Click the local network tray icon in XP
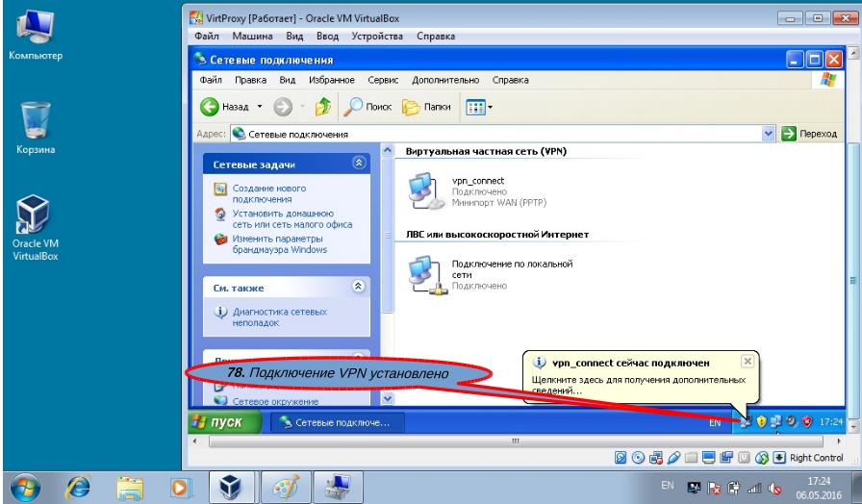Image resolution: width=862 pixels, height=504 pixels. [775, 422]
